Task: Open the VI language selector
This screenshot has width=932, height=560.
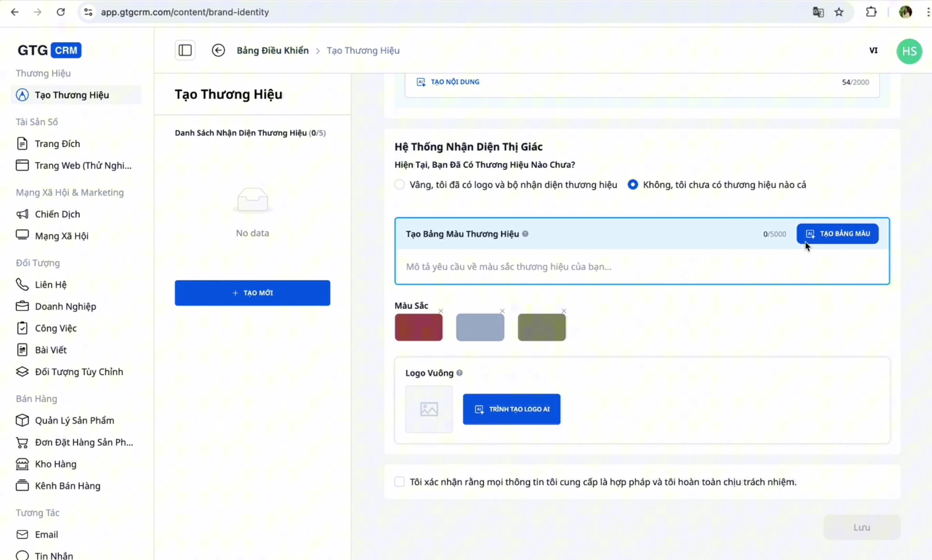Action: [873, 50]
